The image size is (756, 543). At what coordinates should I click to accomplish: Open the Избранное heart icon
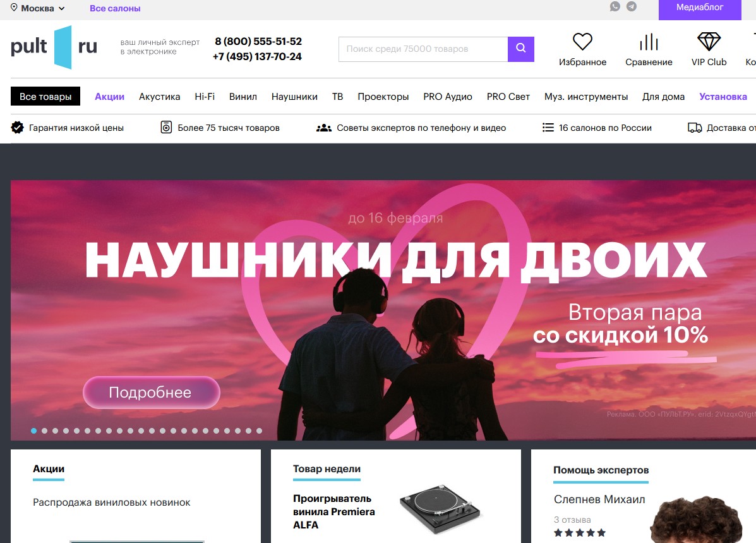coord(582,42)
